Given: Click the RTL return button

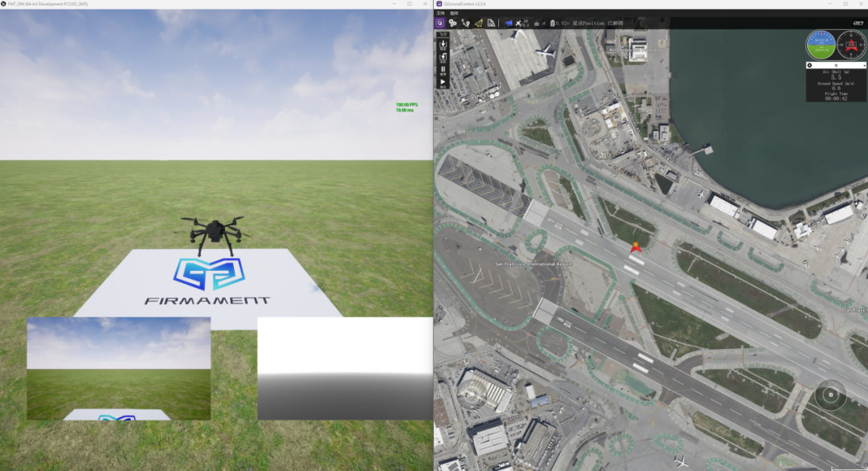Looking at the screenshot, I should (443, 58).
